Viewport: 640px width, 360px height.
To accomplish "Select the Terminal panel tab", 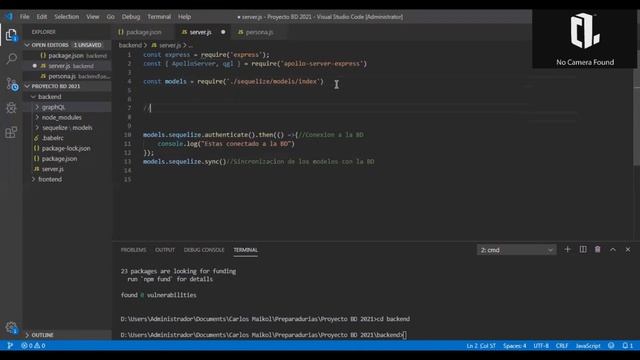I will pos(245,250).
